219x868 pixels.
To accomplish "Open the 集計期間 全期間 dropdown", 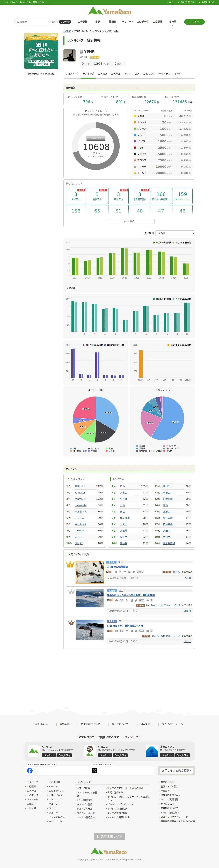I will (x=175, y=233).
